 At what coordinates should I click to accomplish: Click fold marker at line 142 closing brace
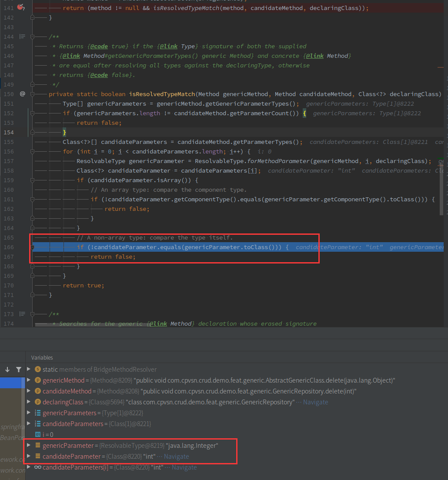[32, 18]
